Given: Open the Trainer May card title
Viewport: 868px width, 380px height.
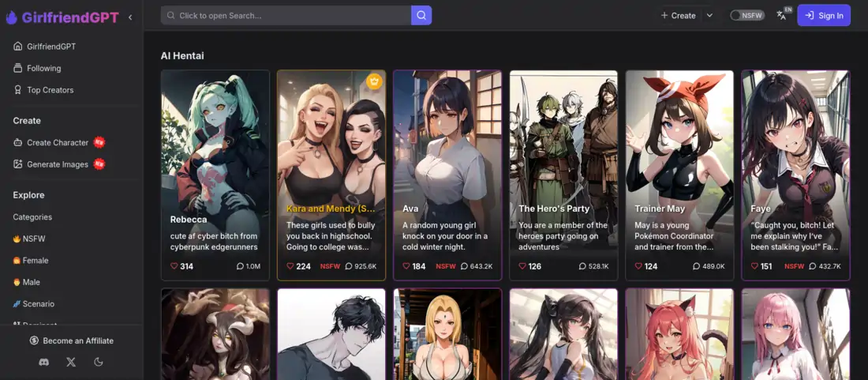Looking at the screenshot, I should tap(660, 209).
